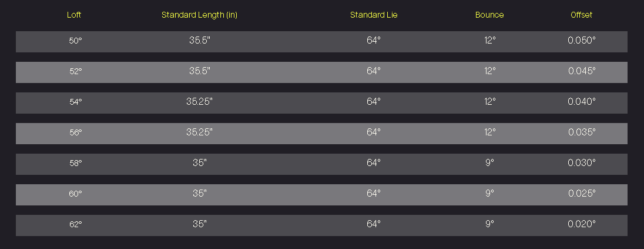Image resolution: width=644 pixels, height=249 pixels.
Task: Select the 56° loft cell
Action: click(x=75, y=133)
